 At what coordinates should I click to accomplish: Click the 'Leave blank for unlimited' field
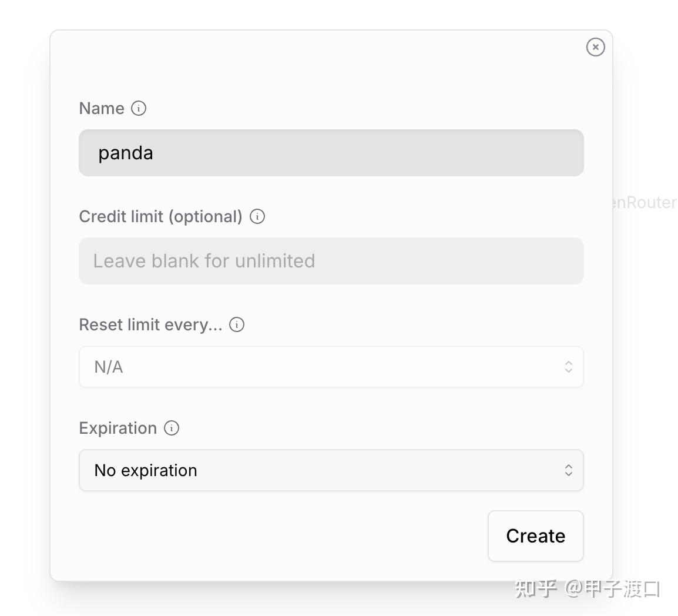click(x=331, y=261)
